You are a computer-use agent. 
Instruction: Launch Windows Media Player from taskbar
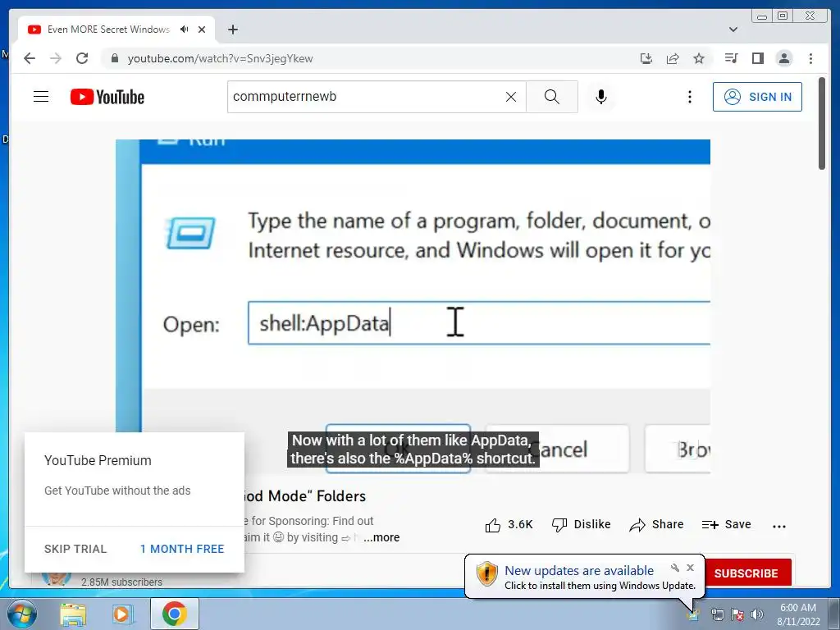123,614
